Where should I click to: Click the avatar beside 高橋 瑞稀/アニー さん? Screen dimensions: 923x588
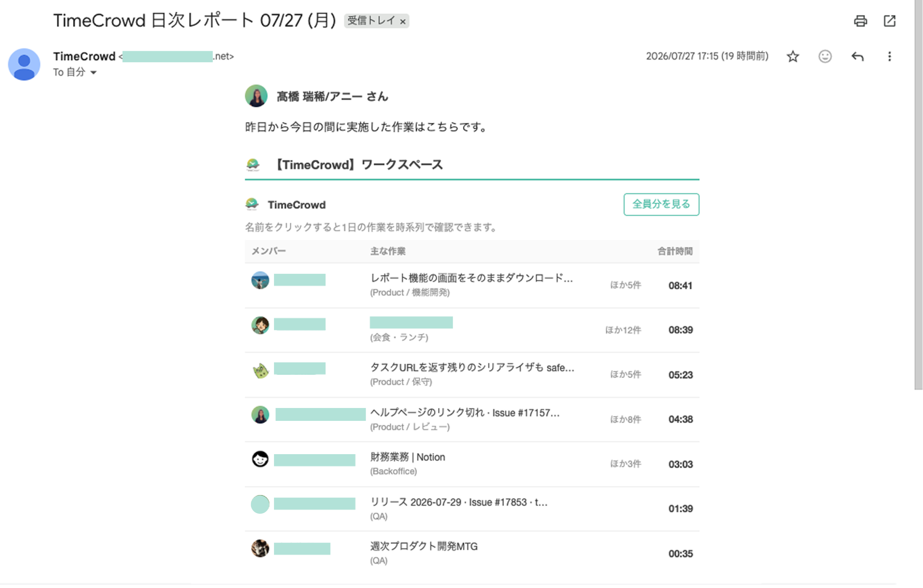tap(256, 96)
